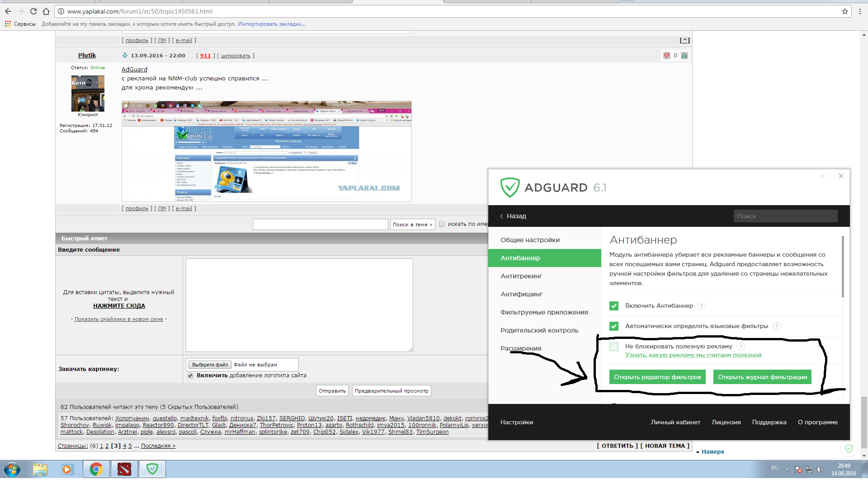Show hidden system tray icons
This screenshot has height=488, width=868.
coord(787,469)
